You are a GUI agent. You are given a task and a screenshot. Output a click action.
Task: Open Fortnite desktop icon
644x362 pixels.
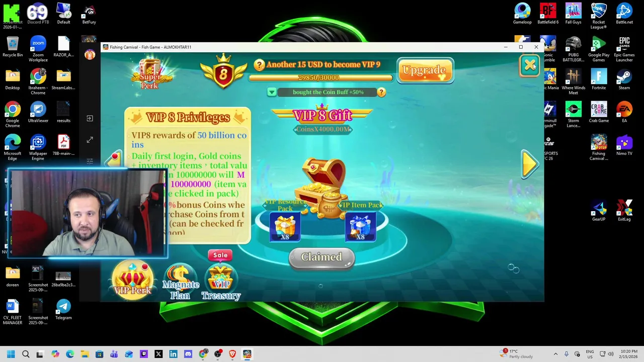[599, 79]
